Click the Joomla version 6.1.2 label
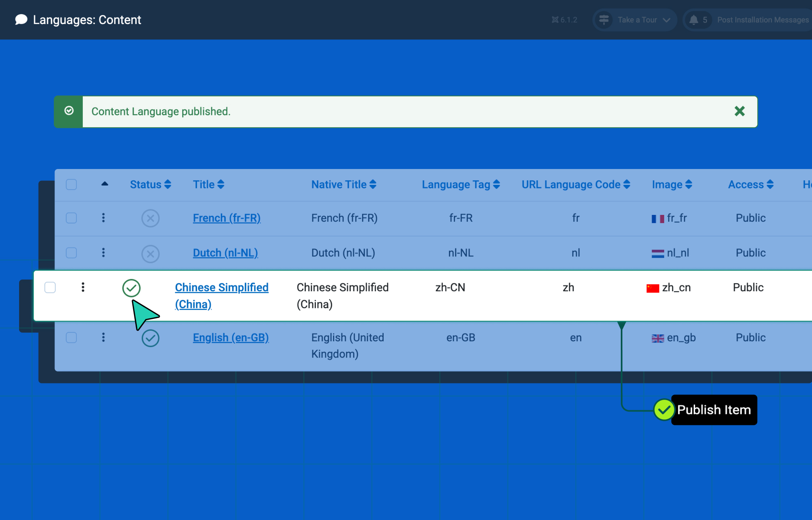The width and height of the screenshot is (812, 520). [x=564, y=19]
